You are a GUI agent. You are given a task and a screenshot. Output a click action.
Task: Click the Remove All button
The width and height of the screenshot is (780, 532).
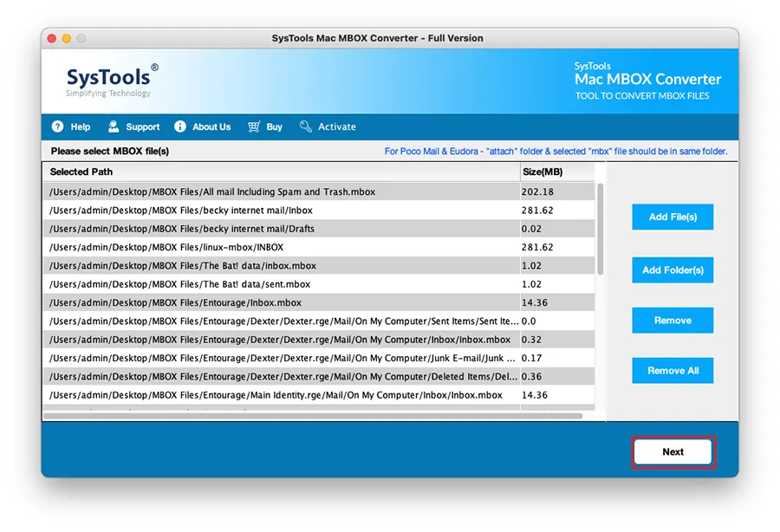[x=673, y=371]
